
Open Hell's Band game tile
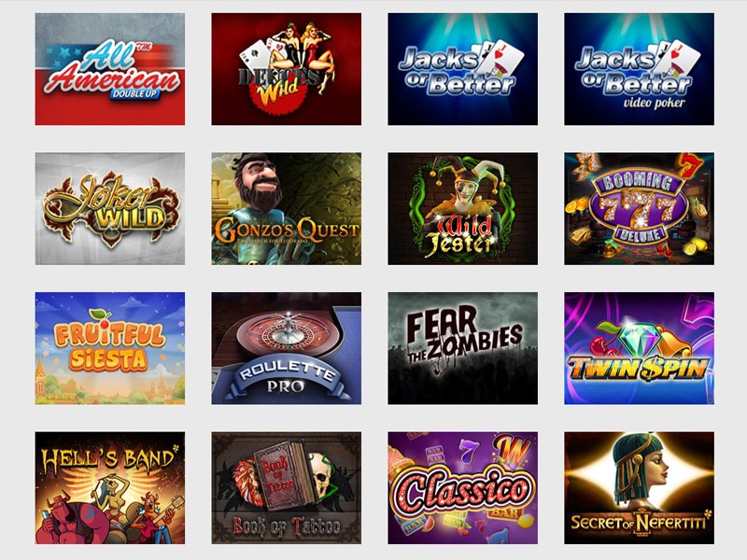click(110, 487)
